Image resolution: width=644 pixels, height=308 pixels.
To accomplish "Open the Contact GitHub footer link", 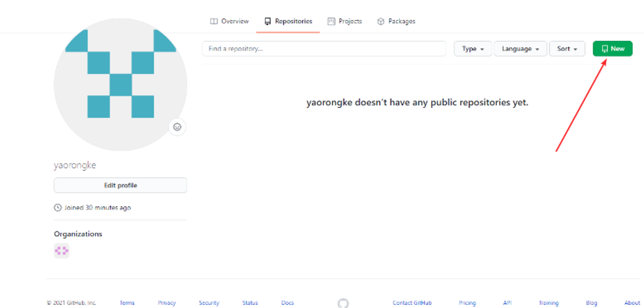I will (412, 303).
